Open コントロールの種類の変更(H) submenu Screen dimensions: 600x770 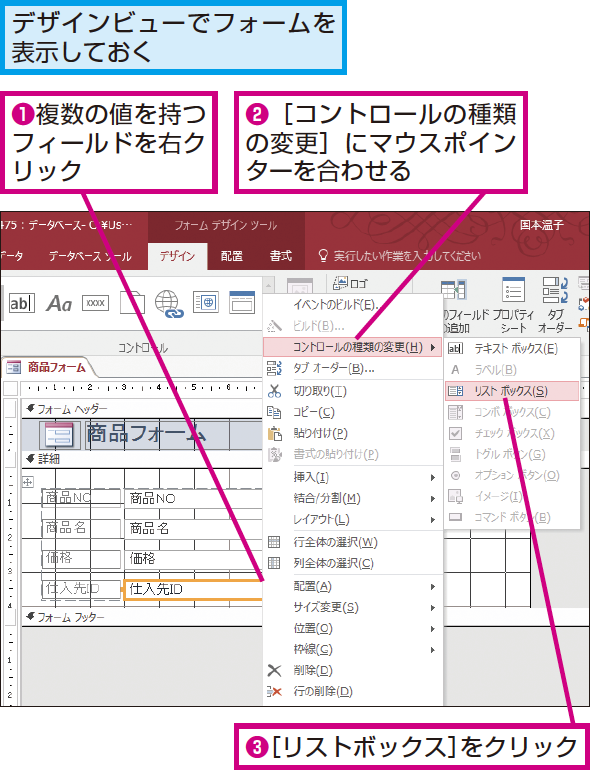click(353, 347)
